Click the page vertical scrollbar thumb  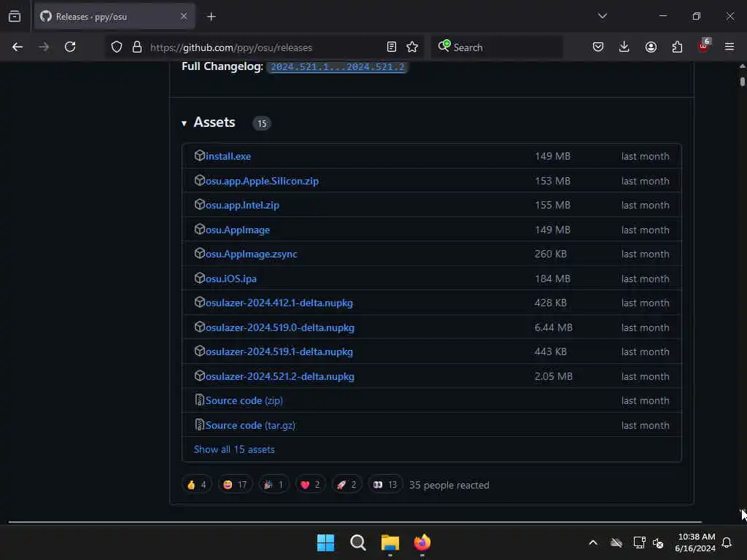click(742, 82)
